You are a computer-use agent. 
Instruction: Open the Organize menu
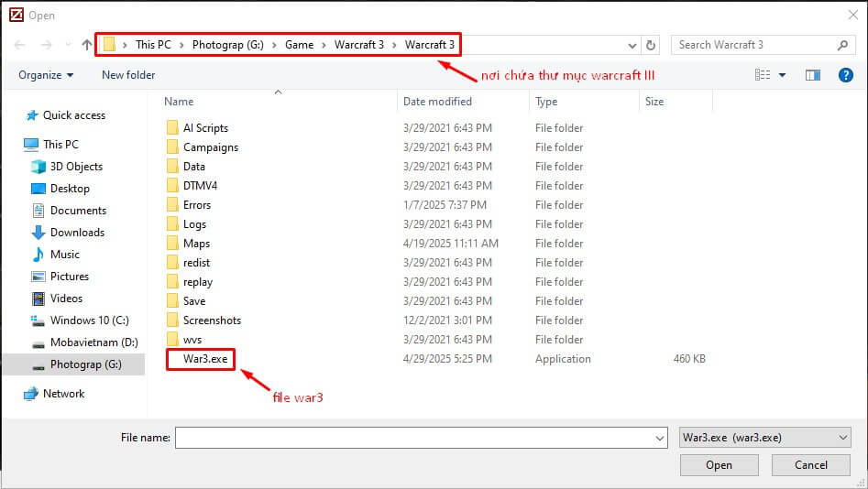tap(46, 75)
